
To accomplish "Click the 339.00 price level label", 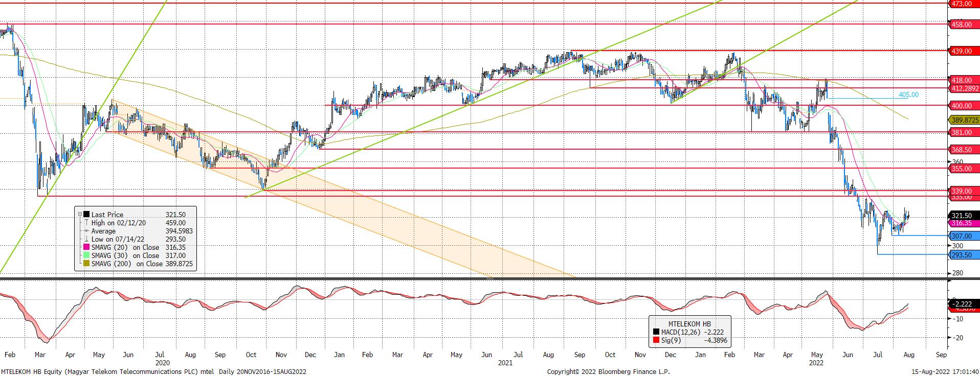I will coord(964,191).
